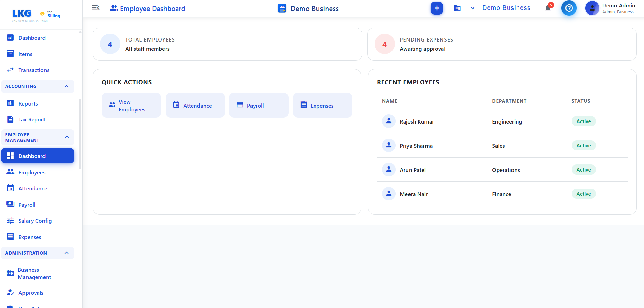
Task: Click the Expenses list icon in the sidebar
Action: (11, 237)
